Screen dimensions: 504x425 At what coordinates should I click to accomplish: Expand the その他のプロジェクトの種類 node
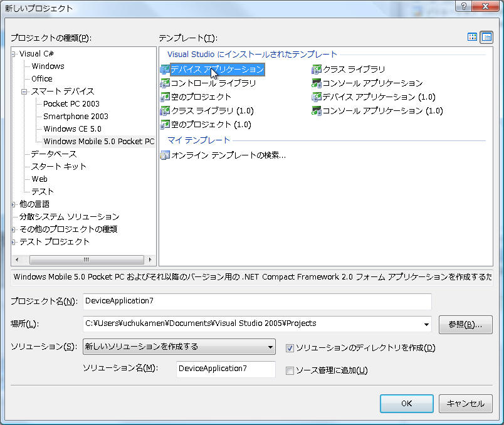tap(14, 229)
